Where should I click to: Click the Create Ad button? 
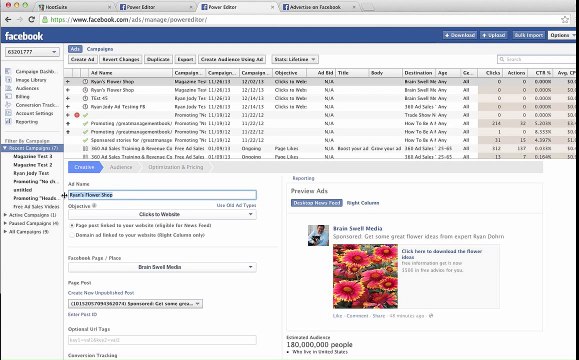(x=83, y=59)
